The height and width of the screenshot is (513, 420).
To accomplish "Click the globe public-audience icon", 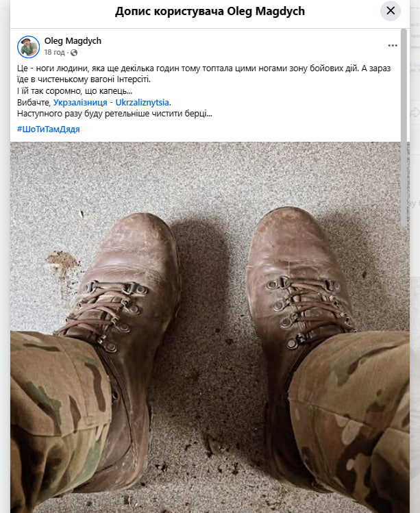I will pos(74,53).
